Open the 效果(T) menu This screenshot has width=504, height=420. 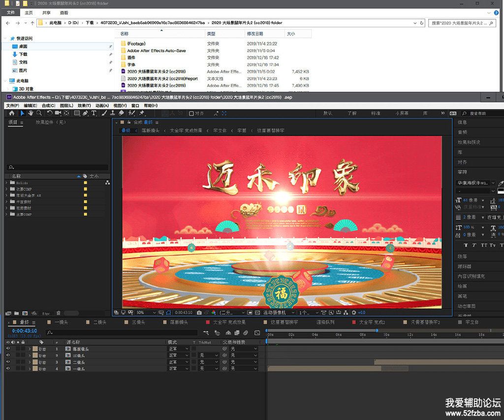click(84, 105)
